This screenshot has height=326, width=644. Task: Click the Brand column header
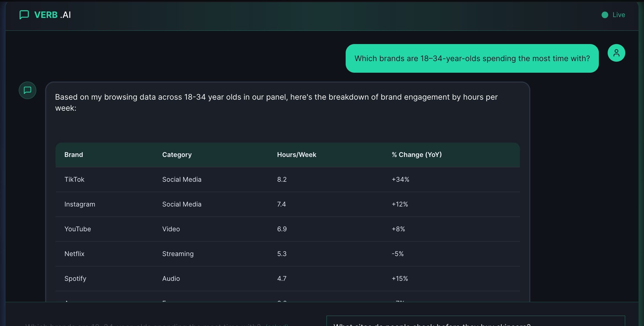pyautogui.click(x=73, y=155)
